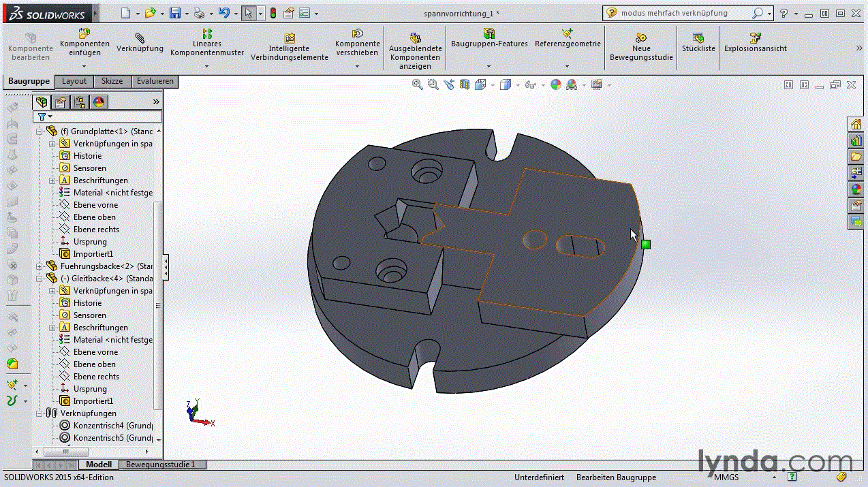Collapse the Verknüpfungen folder node
This screenshot has width=868, height=487.
tap(40, 413)
